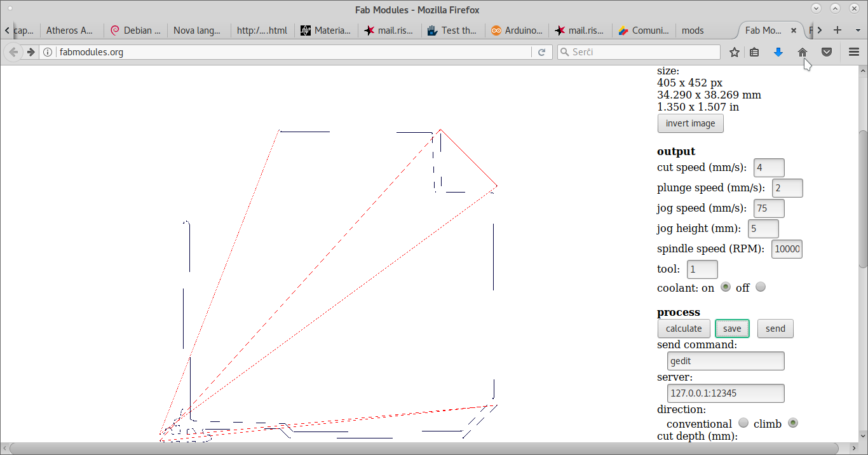Reload the page with the refresh icon

point(541,52)
